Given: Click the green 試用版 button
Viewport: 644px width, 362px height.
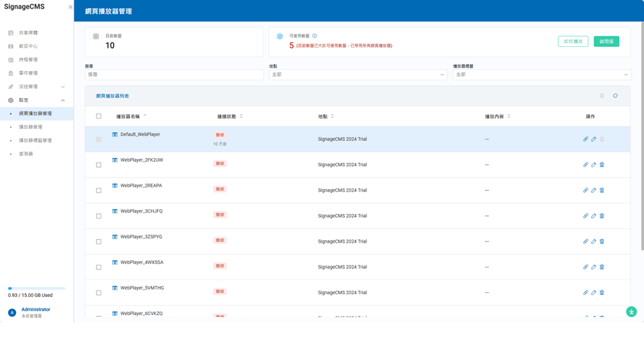Looking at the screenshot, I should [x=606, y=42].
